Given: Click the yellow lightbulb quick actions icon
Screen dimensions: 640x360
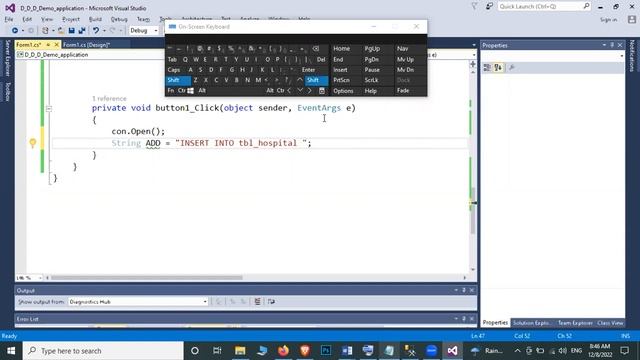Looking at the screenshot, I should point(33,143).
